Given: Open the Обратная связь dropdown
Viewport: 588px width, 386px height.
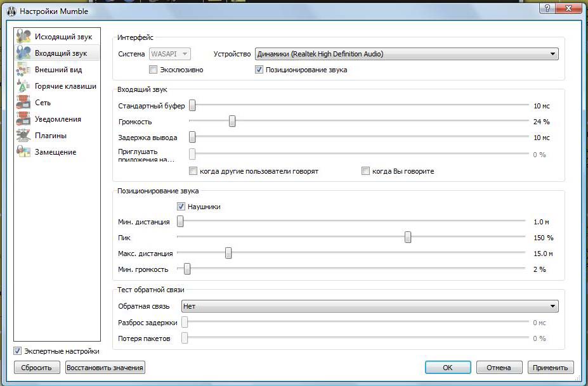Looking at the screenshot, I should pos(369,306).
